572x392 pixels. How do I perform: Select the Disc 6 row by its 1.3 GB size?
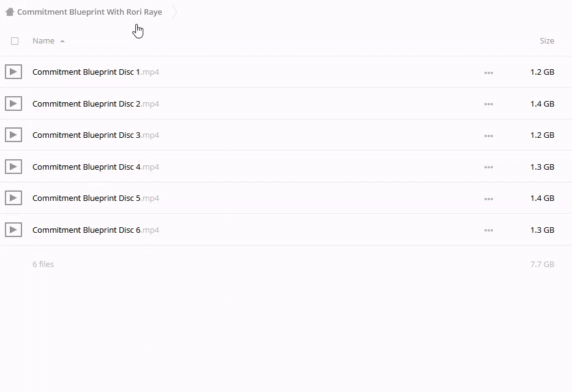542,230
